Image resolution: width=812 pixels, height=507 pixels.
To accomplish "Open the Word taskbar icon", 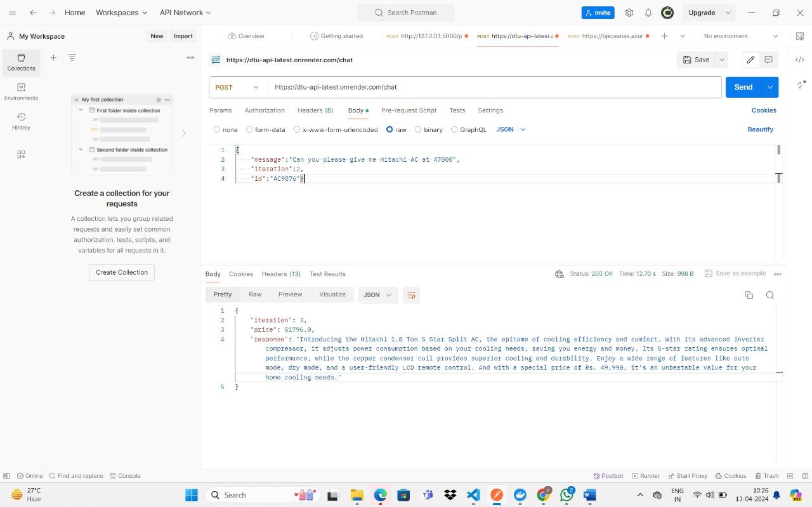I will pos(590,495).
